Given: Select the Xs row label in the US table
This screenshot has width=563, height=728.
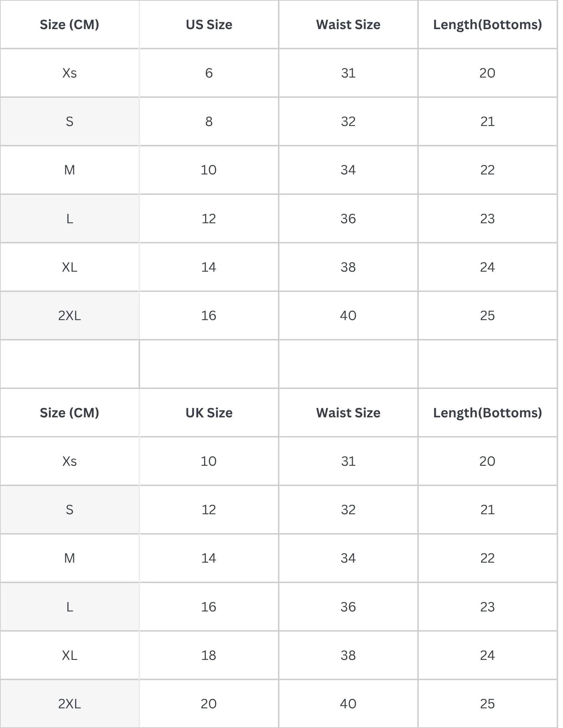Looking at the screenshot, I should [69, 73].
